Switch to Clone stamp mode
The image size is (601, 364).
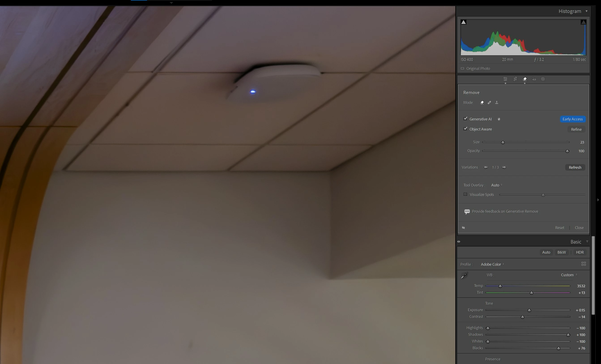pos(497,103)
